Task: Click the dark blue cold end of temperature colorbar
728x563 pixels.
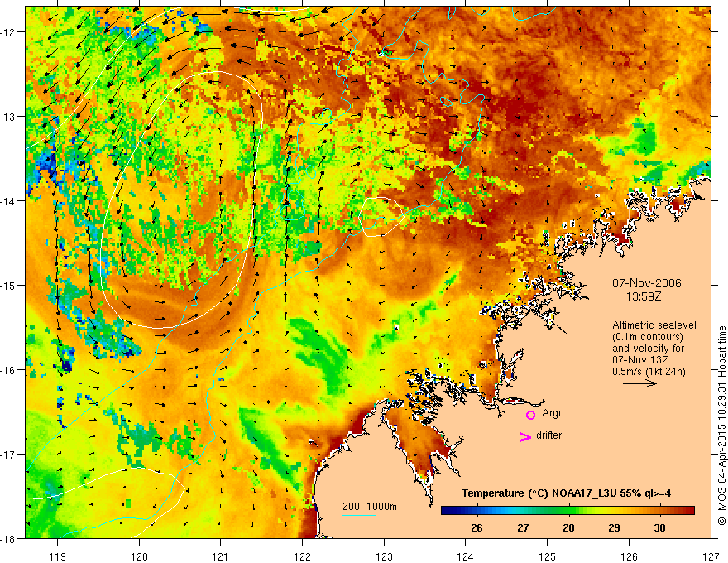Action: pos(450,511)
